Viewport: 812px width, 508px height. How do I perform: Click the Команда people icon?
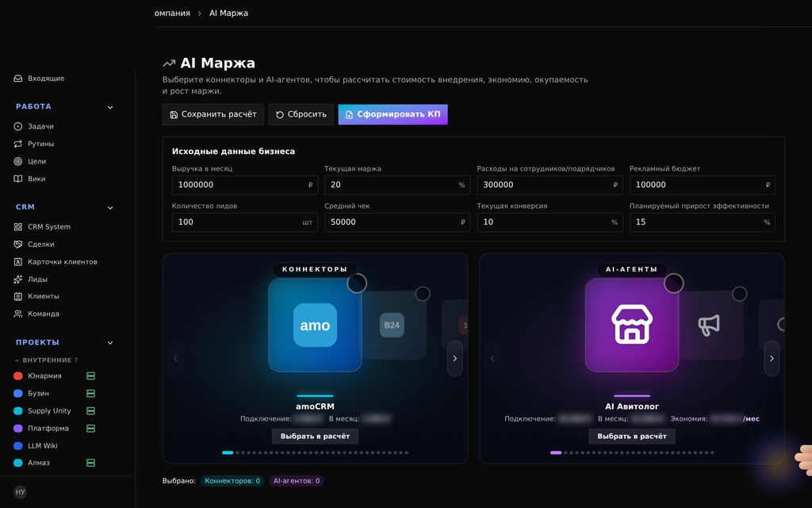point(18,314)
